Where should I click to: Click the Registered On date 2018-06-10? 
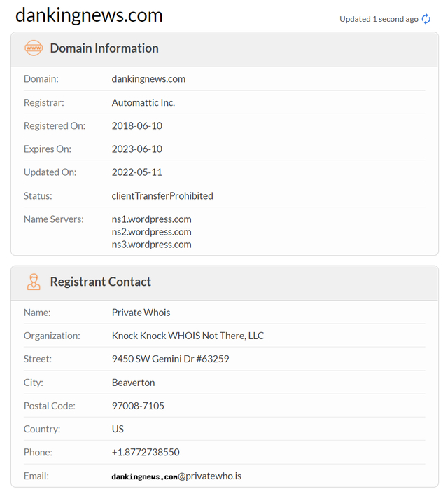pos(137,126)
